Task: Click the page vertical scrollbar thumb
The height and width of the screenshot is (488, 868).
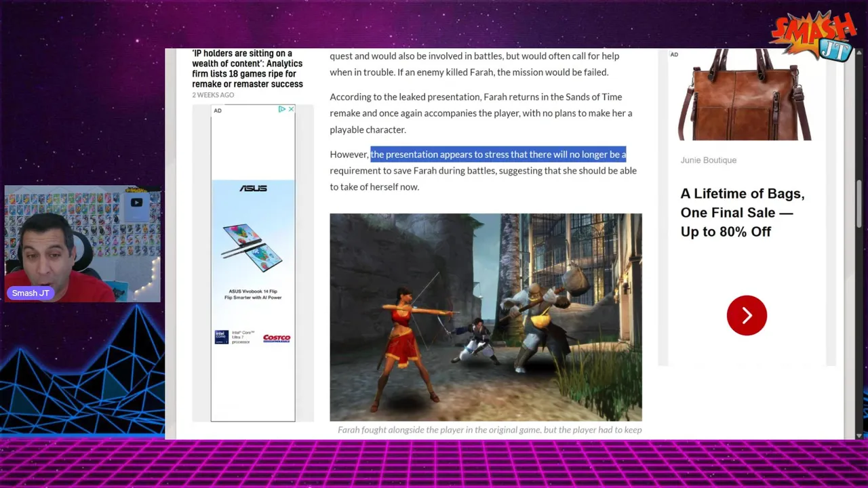Action: click(x=859, y=204)
